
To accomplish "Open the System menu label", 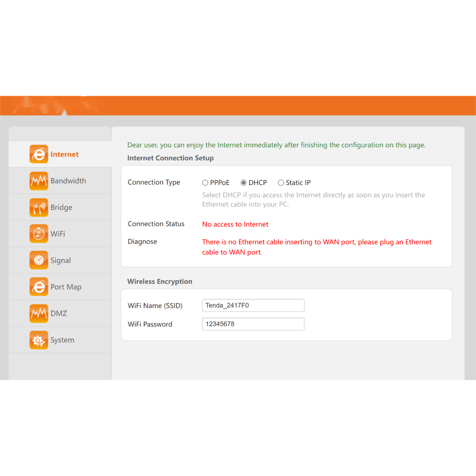I will point(62,340).
